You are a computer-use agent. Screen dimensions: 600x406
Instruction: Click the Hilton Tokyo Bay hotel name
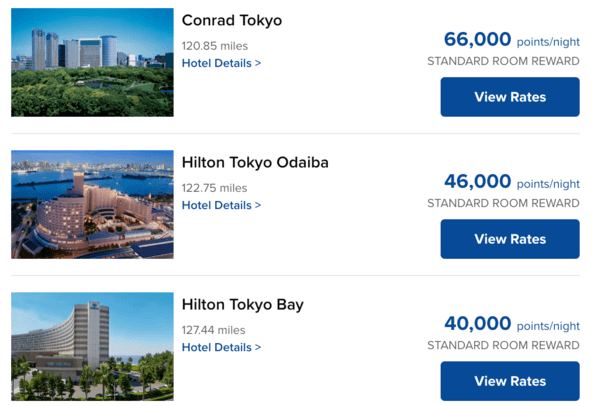(x=243, y=305)
